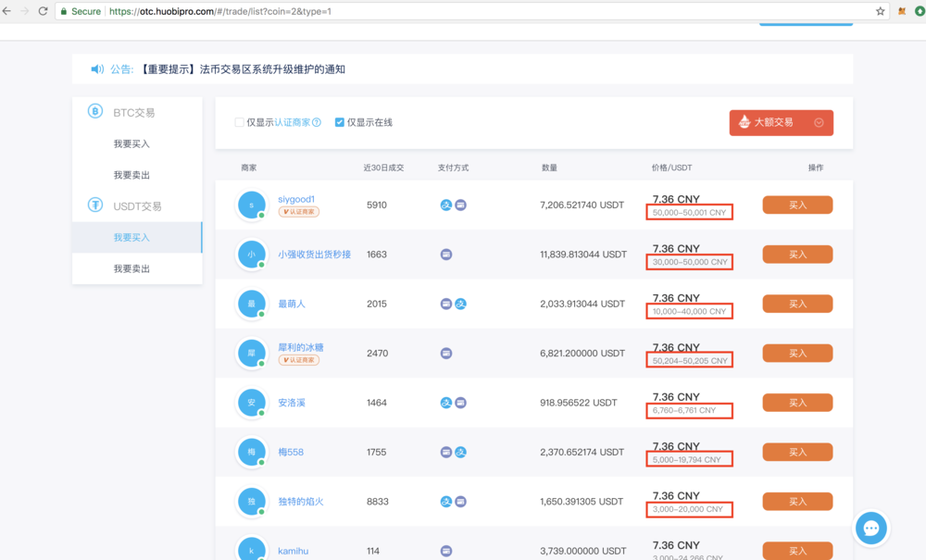Image resolution: width=926 pixels, height=560 pixels.
Task: Disable the 仅显示在线 checkbox
Action: [x=341, y=122]
